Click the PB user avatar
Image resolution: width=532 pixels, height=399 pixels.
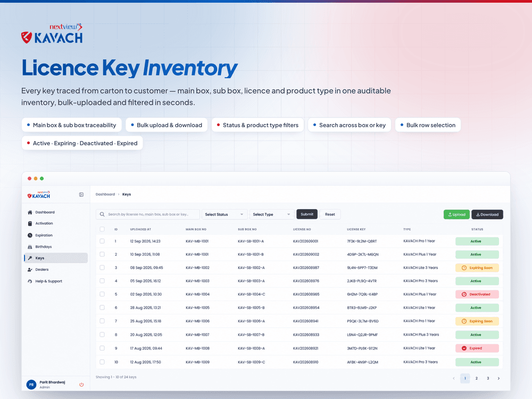(x=31, y=385)
